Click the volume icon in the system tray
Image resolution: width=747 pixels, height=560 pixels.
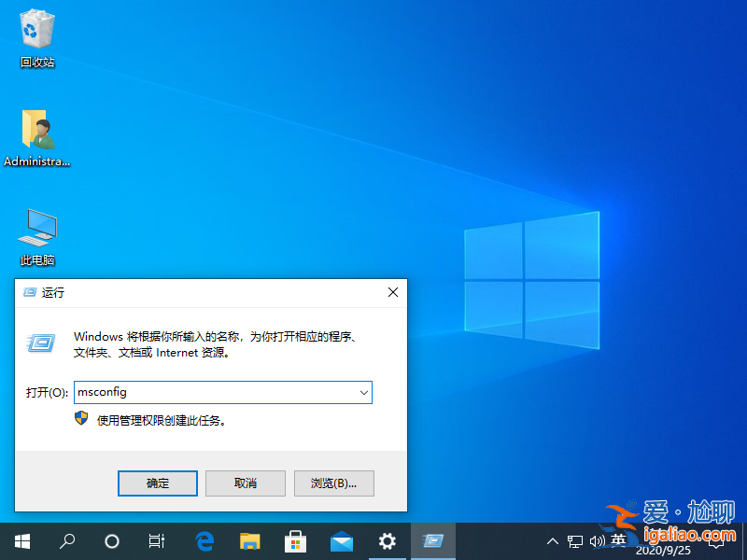(x=597, y=540)
